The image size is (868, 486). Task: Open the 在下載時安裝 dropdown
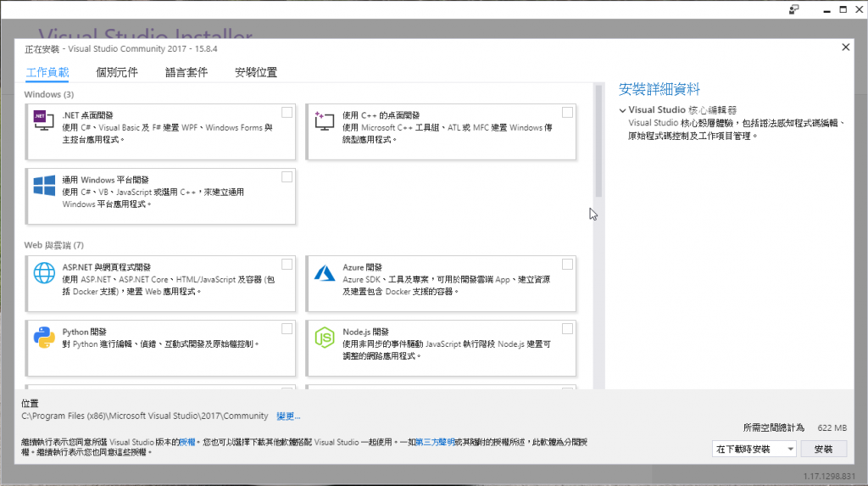pyautogui.click(x=754, y=449)
